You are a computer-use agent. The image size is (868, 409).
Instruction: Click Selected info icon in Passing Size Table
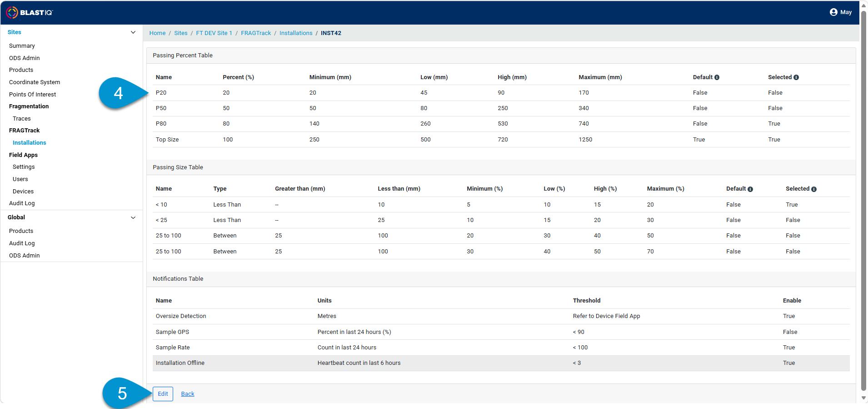click(x=814, y=189)
